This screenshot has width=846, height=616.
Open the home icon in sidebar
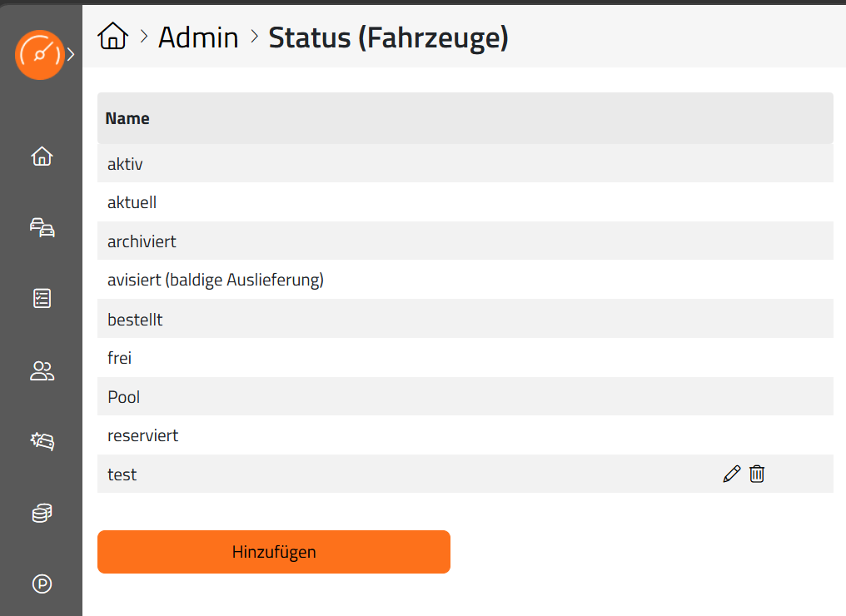42,156
